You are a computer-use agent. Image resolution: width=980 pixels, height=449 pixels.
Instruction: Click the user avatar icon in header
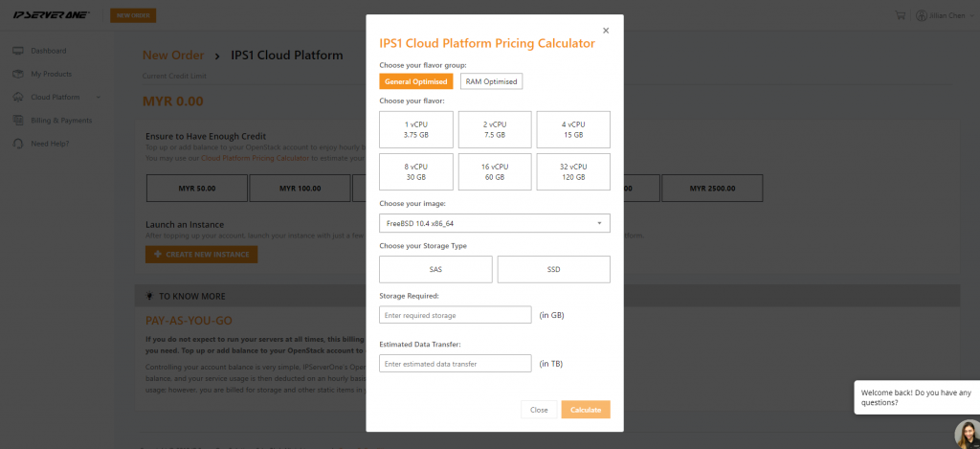point(922,15)
